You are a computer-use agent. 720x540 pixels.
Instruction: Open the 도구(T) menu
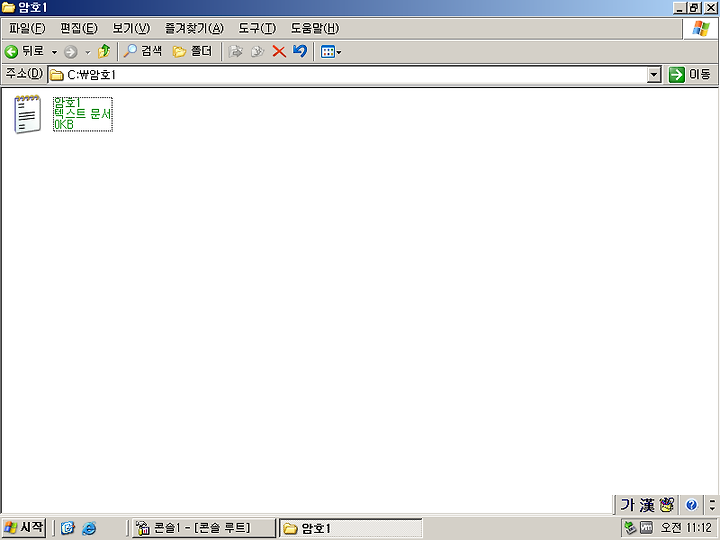click(x=257, y=28)
